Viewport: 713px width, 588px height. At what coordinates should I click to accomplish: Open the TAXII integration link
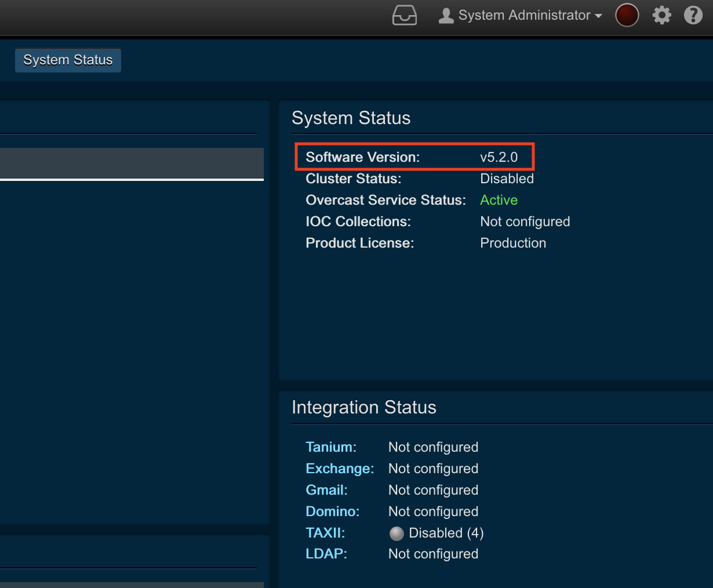tap(325, 533)
